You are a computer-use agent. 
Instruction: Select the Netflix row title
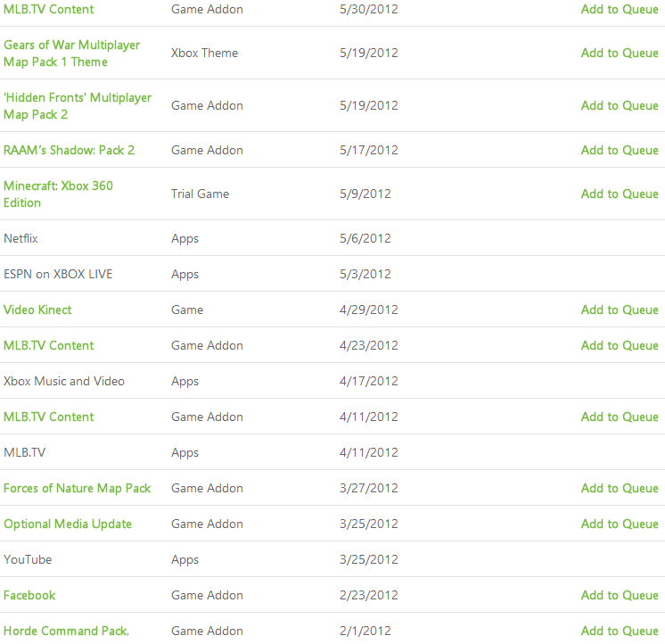(x=21, y=238)
